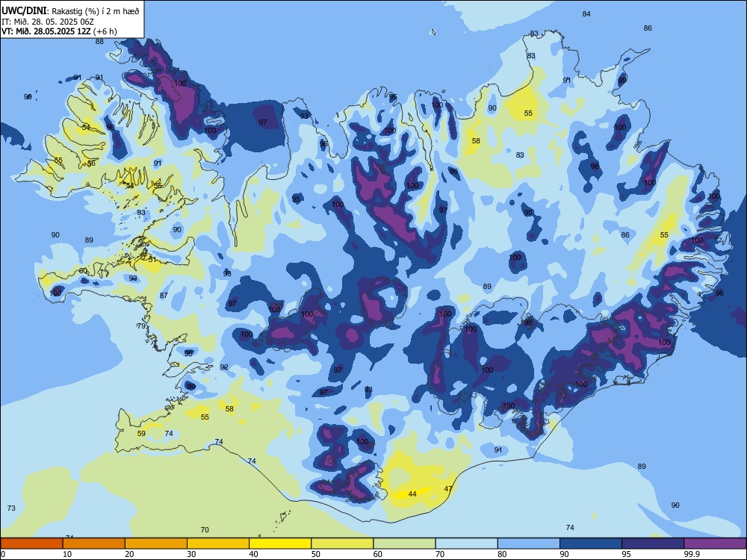Select the pale blue 70–80 legend swatch

pyautogui.click(x=466, y=544)
